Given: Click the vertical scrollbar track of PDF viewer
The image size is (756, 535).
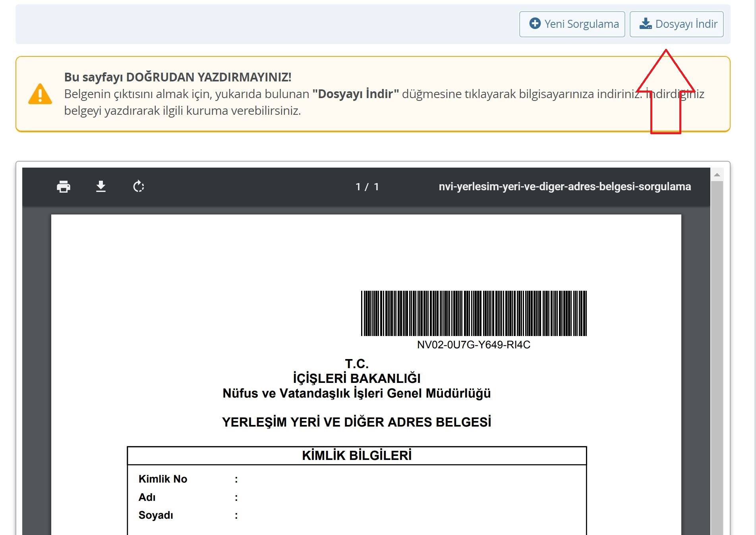Looking at the screenshot, I should point(717,357).
